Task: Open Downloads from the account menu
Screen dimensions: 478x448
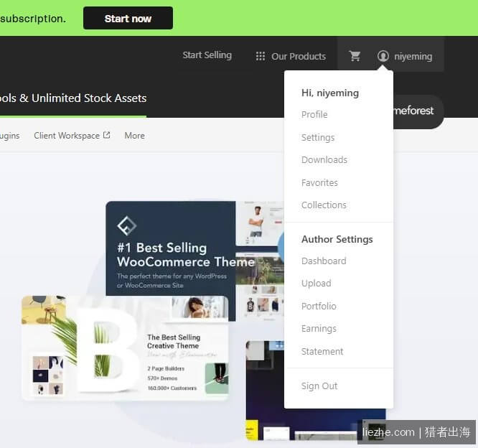Action: tap(324, 160)
